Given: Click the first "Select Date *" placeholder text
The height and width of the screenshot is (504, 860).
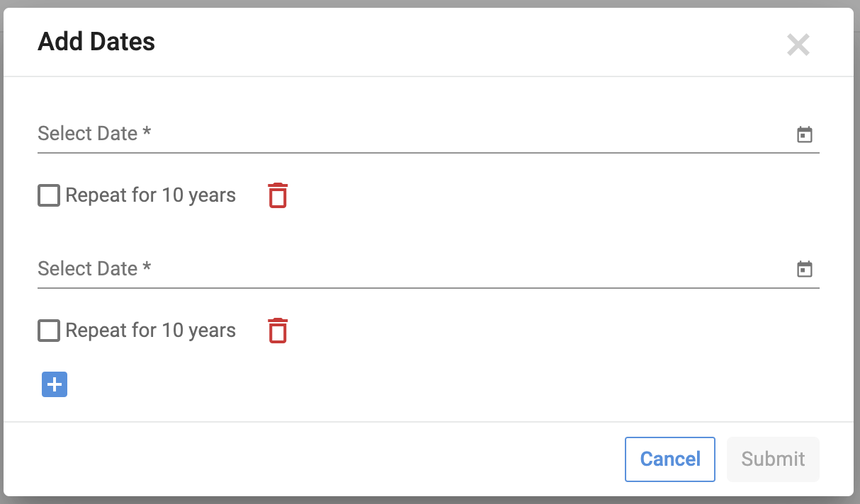Looking at the screenshot, I should pyautogui.click(x=87, y=134).
